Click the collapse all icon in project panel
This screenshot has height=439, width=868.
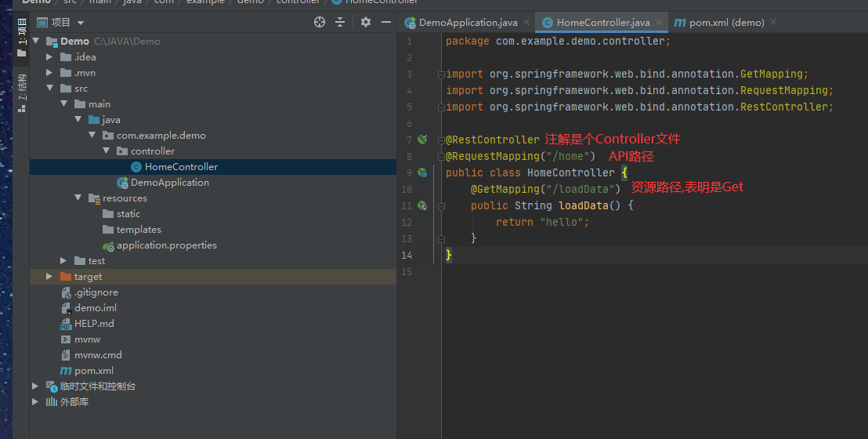(x=340, y=22)
